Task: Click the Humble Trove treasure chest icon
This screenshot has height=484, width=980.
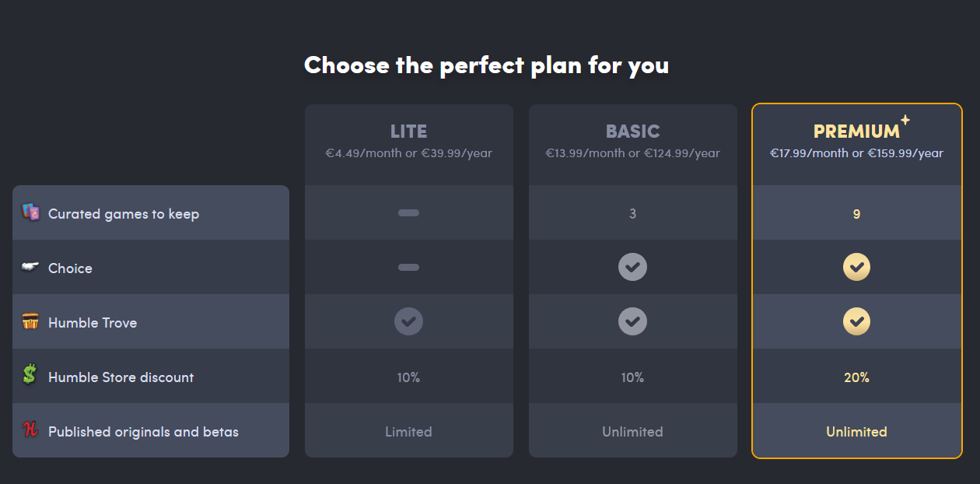Action: [x=30, y=321]
